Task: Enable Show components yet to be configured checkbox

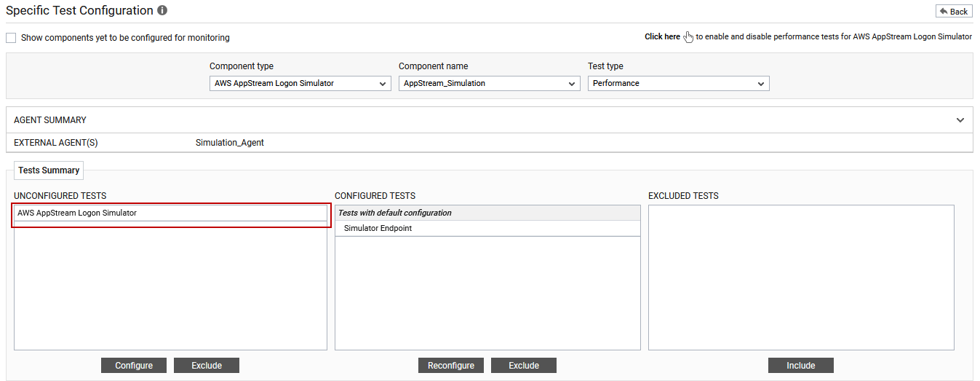Action: [x=11, y=38]
